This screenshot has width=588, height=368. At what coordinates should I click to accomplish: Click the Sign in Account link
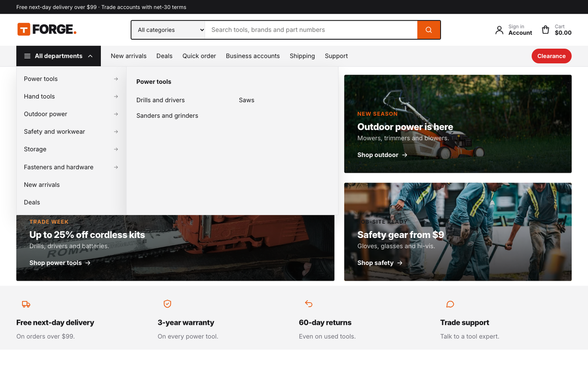(x=514, y=30)
